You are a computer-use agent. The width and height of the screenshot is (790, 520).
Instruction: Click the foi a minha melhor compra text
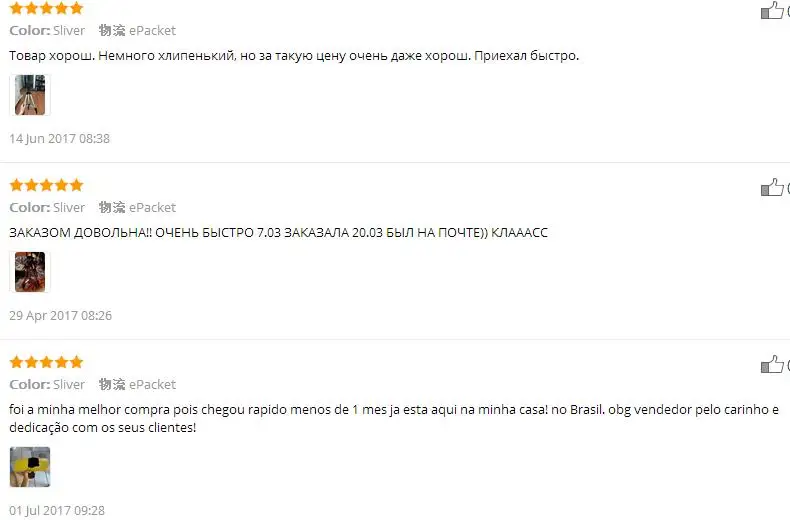pos(394,418)
